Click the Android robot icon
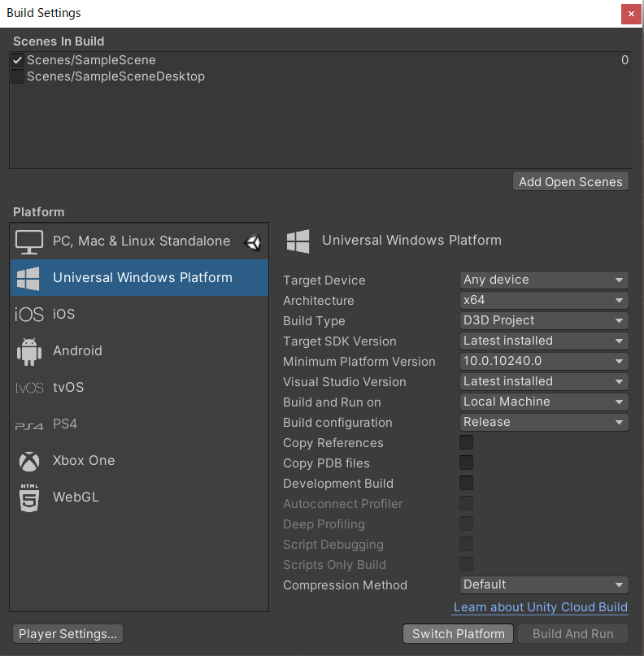 click(x=29, y=351)
